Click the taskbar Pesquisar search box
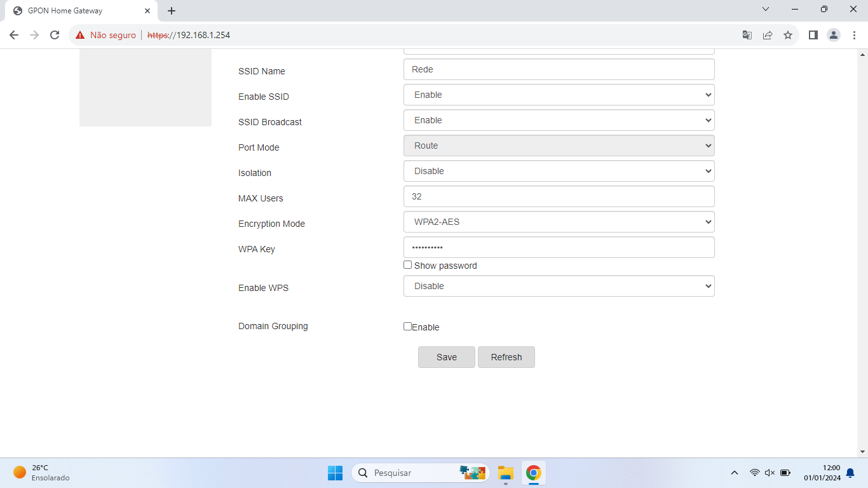The image size is (868, 488). [420, 473]
